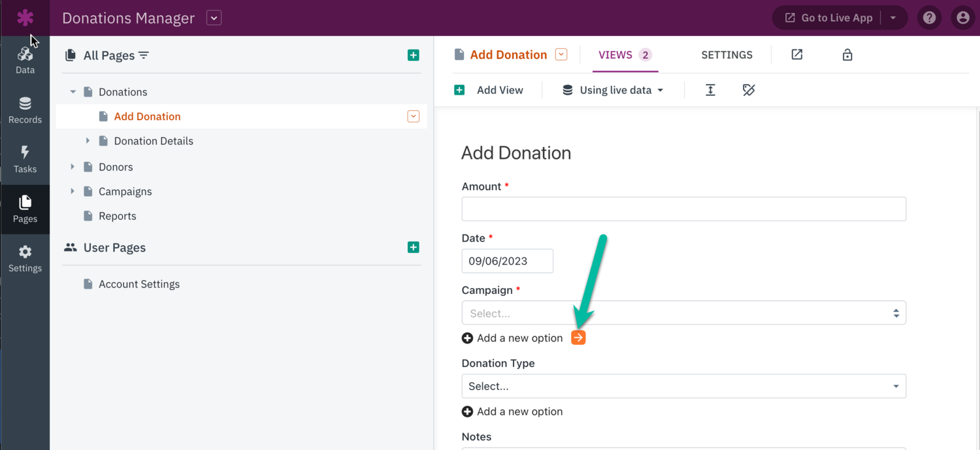Click the help question mark icon
Screen dimensions: 980x450
click(929, 18)
